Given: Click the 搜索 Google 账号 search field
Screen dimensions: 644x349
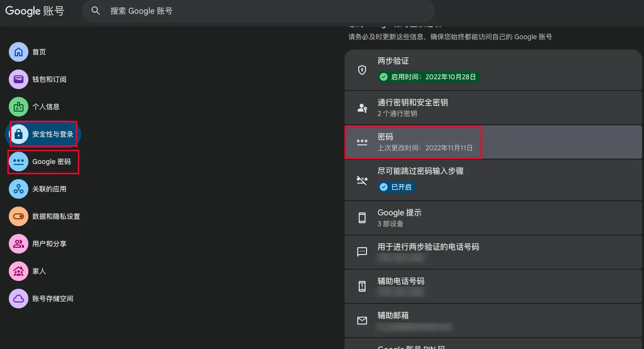Looking at the screenshot, I should pyautogui.click(x=257, y=11).
